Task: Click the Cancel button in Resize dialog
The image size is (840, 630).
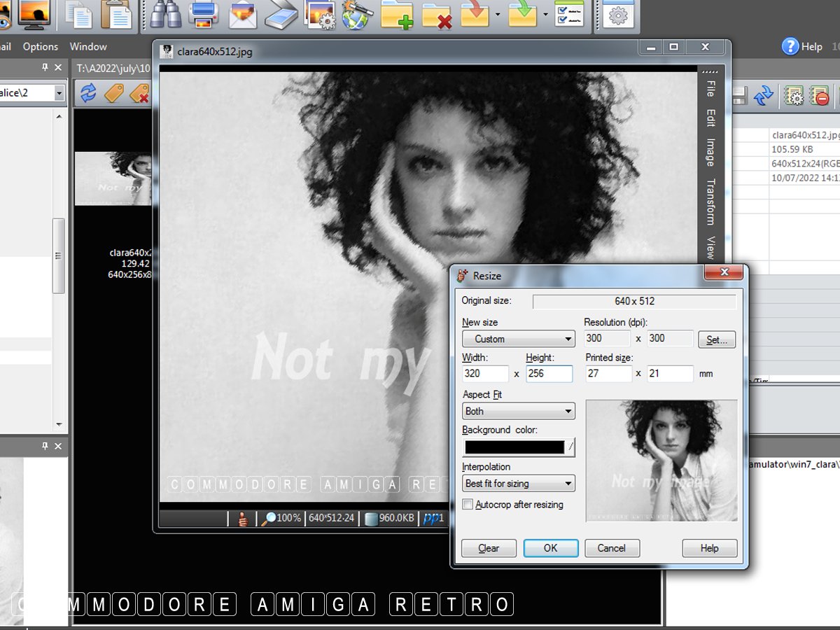Action: (611, 548)
